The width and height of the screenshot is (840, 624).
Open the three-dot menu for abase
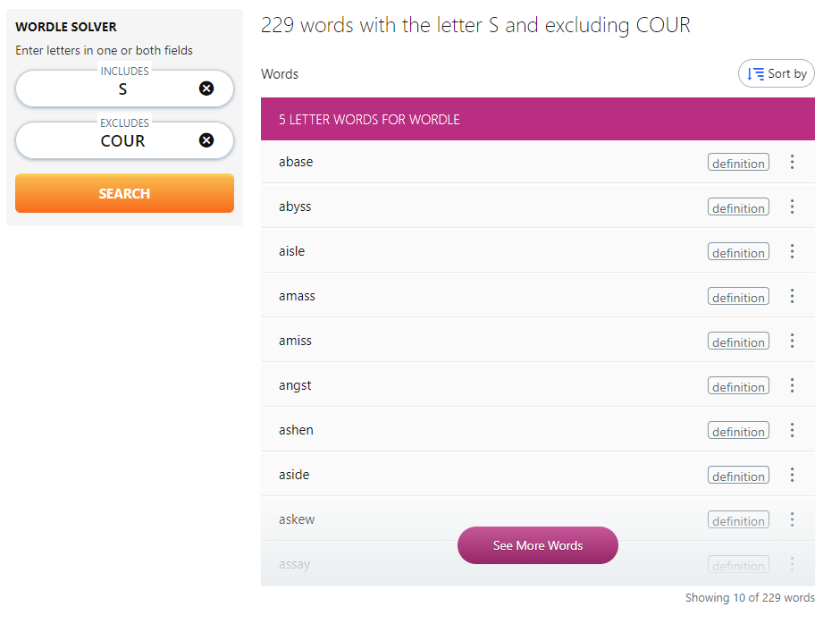point(792,162)
